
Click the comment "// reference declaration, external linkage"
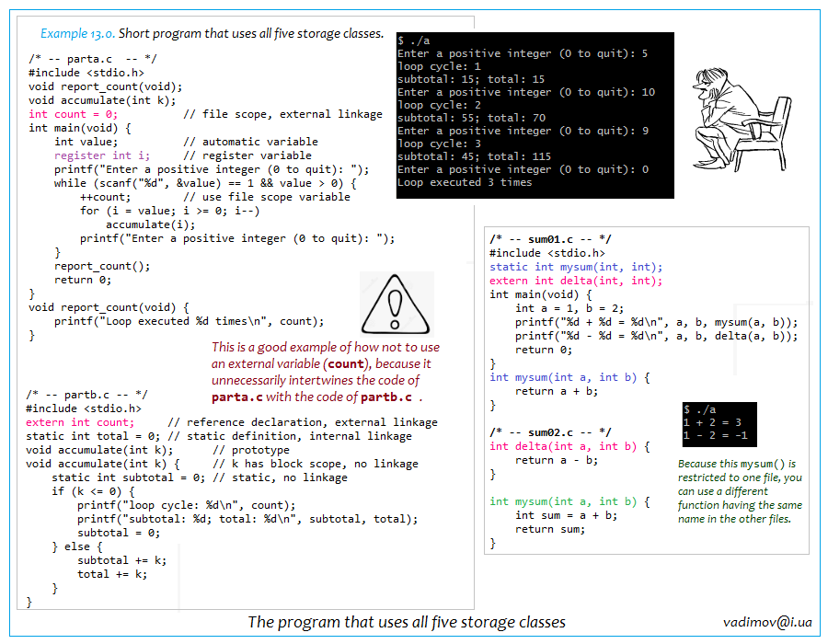(x=303, y=422)
